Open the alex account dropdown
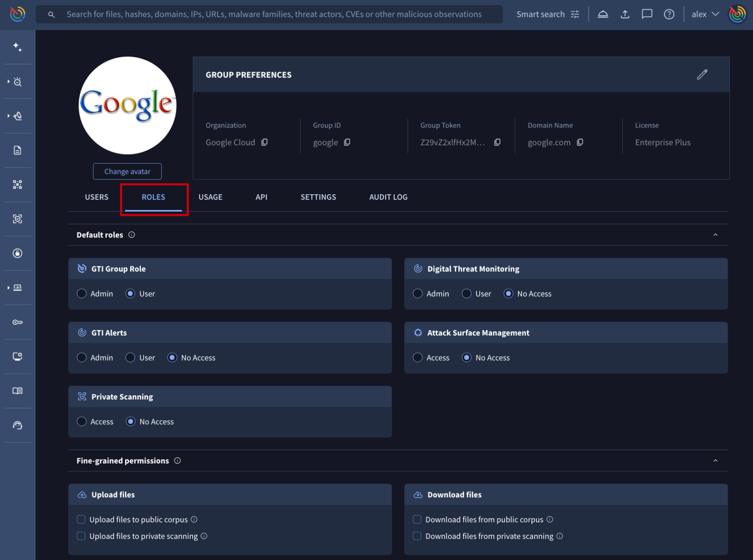This screenshot has height=560, width=753. pyautogui.click(x=705, y=14)
